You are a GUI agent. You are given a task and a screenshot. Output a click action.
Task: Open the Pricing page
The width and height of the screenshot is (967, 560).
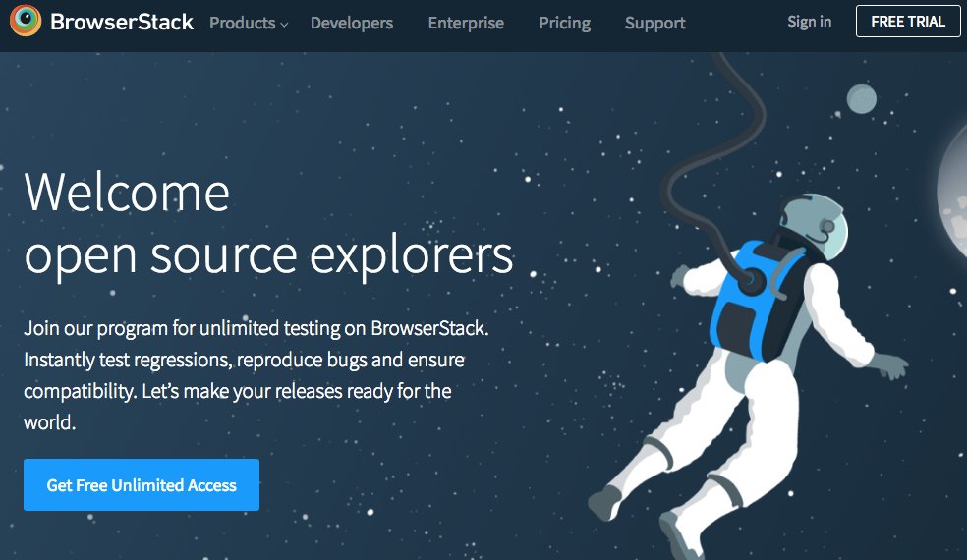(x=565, y=24)
